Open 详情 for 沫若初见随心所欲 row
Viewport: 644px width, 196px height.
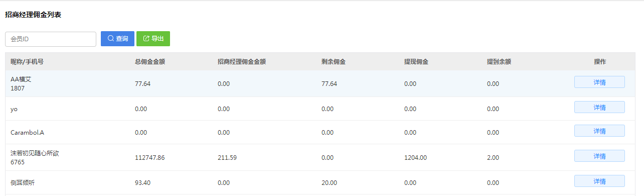coord(599,156)
